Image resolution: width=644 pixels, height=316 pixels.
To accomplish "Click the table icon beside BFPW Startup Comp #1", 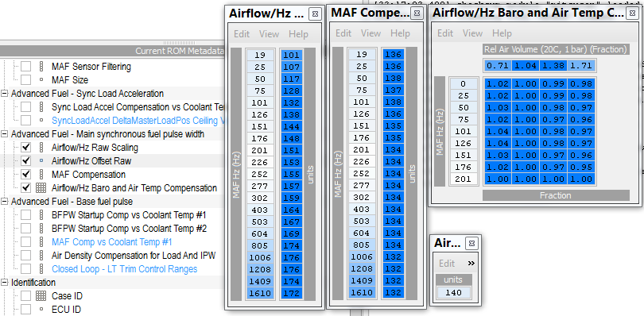I will coord(41,214).
